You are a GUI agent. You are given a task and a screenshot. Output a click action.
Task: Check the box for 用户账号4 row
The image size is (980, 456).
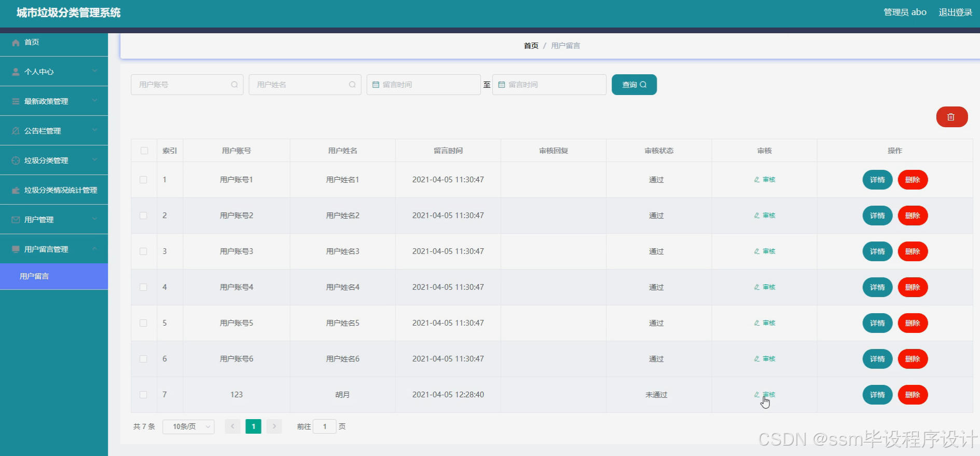click(x=143, y=287)
